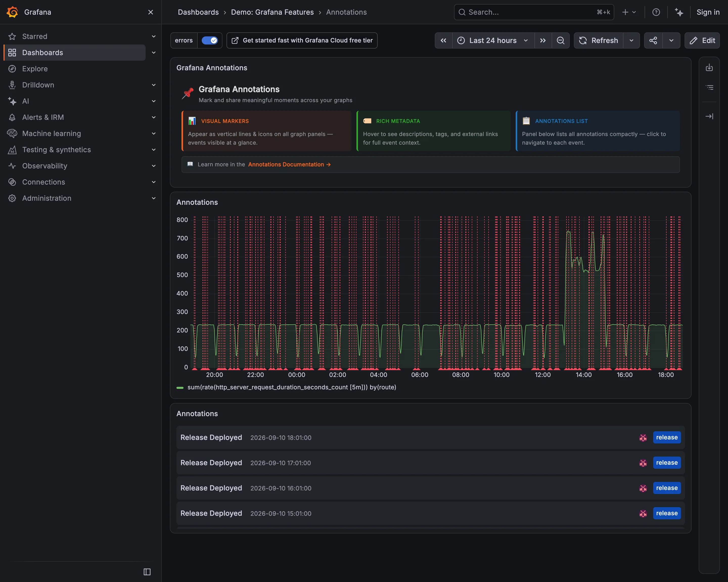728x582 pixels.
Task: Expand the Dashboards section chevron
Action: click(154, 53)
